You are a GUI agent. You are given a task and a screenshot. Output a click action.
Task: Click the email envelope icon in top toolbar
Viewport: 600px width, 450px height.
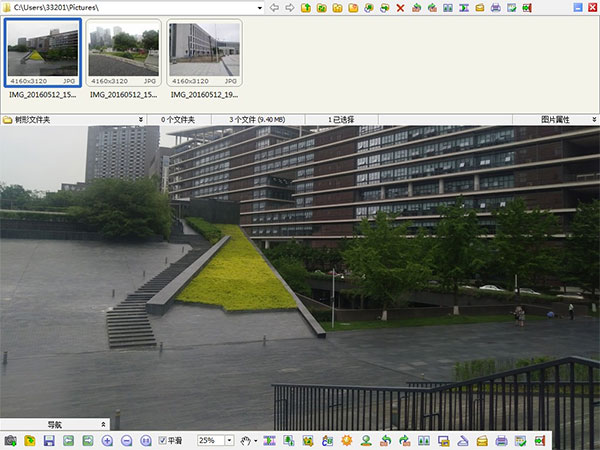click(x=480, y=7)
